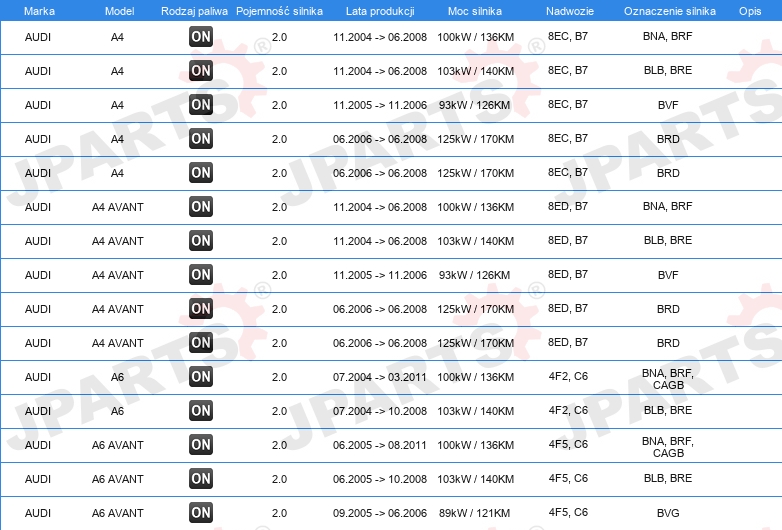Click the Pojemność silnika header

[x=279, y=11]
